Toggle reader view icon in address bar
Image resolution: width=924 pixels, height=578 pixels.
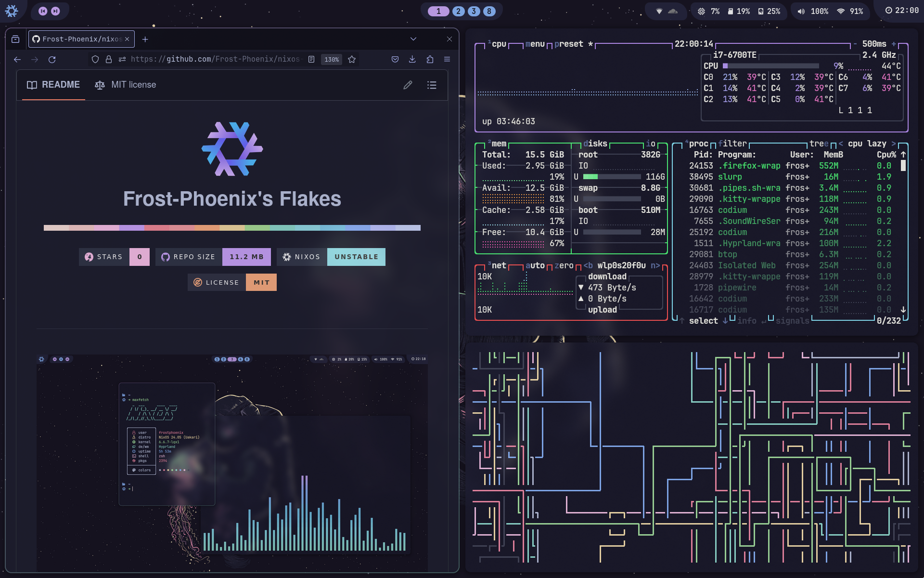pyautogui.click(x=311, y=59)
